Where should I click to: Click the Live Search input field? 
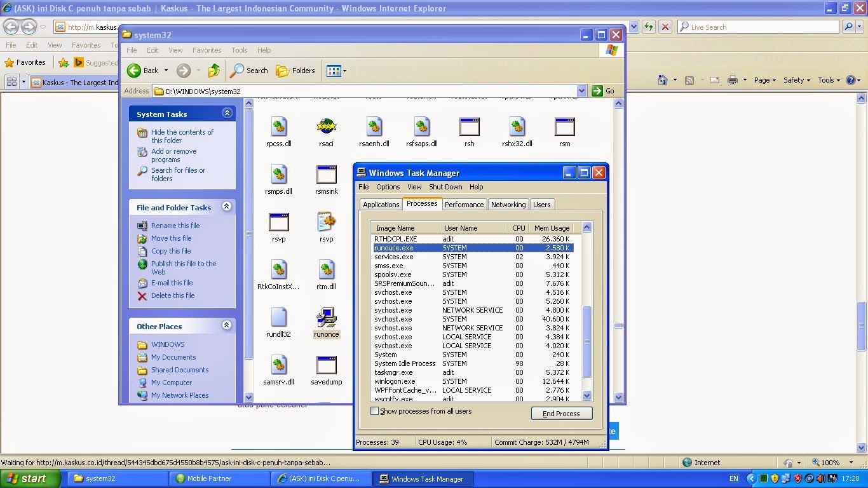(759, 27)
